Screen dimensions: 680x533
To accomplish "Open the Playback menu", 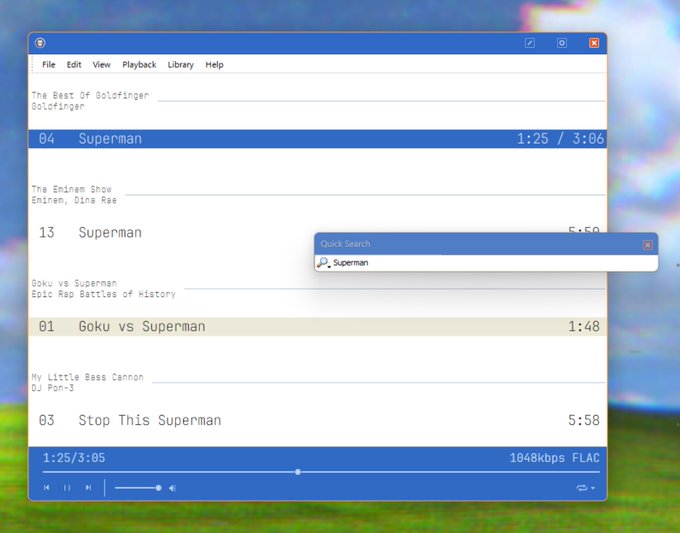I will tap(139, 65).
